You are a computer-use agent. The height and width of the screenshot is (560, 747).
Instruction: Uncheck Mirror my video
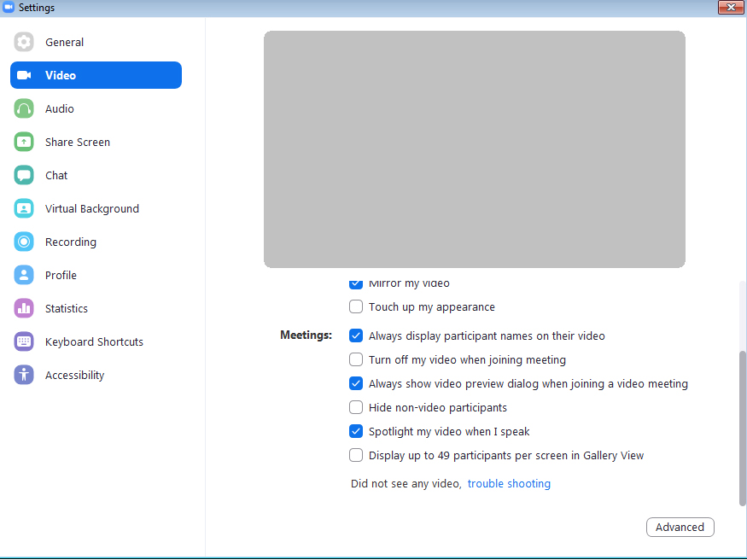356,283
